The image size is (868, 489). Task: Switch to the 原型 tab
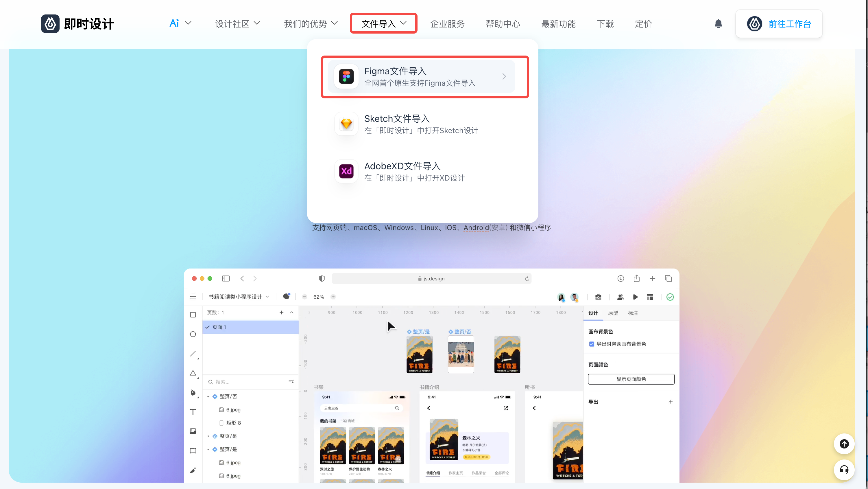(613, 313)
